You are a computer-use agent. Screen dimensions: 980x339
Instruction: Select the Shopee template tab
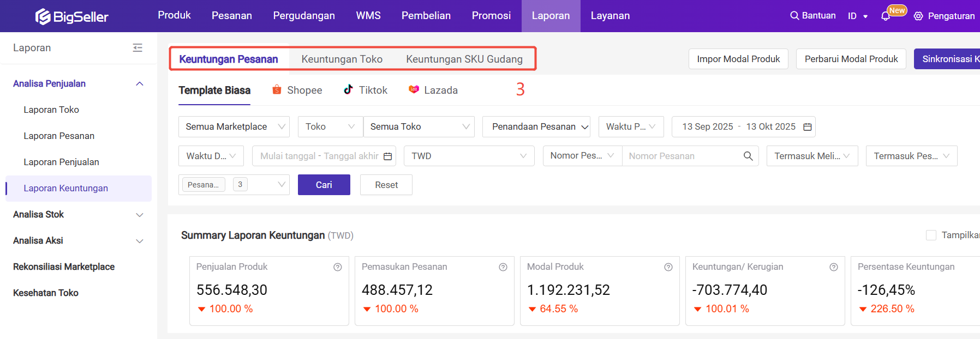click(297, 90)
